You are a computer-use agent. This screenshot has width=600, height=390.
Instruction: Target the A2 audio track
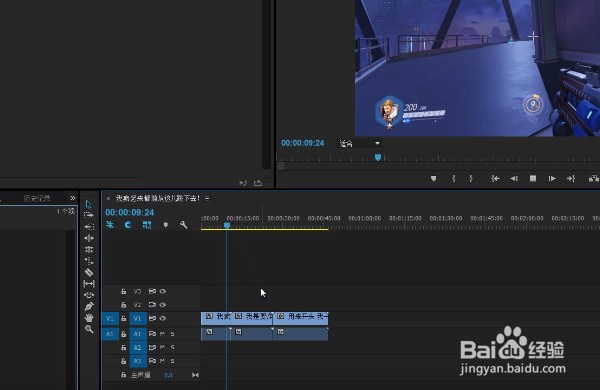tap(138, 348)
